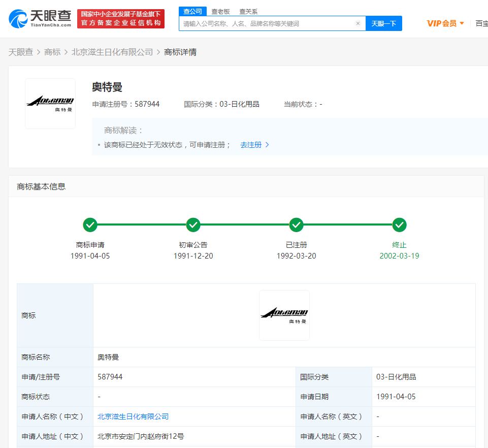
Task: Click 北京滋生日化有限公司 in the breadcrumb
Action: click(112, 52)
